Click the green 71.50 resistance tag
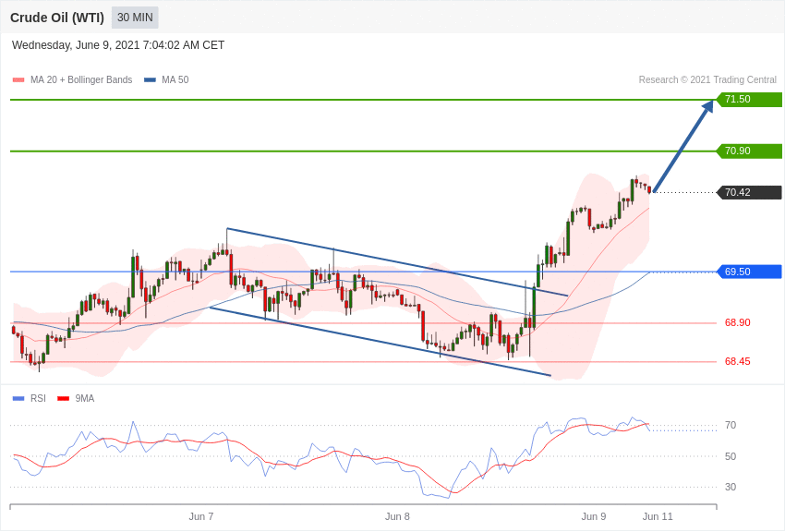The width and height of the screenshot is (785, 532). tap(750, 100)
